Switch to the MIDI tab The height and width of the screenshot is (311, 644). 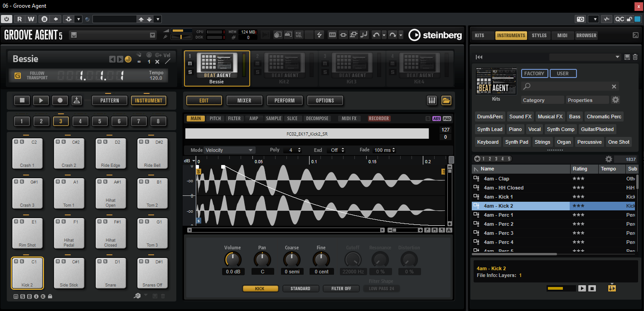(562, 35)
